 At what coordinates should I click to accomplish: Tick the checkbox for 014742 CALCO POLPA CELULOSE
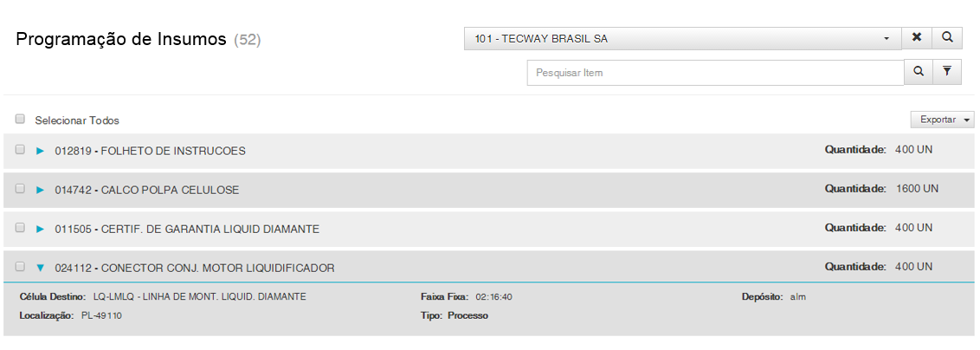coord(20,189)
